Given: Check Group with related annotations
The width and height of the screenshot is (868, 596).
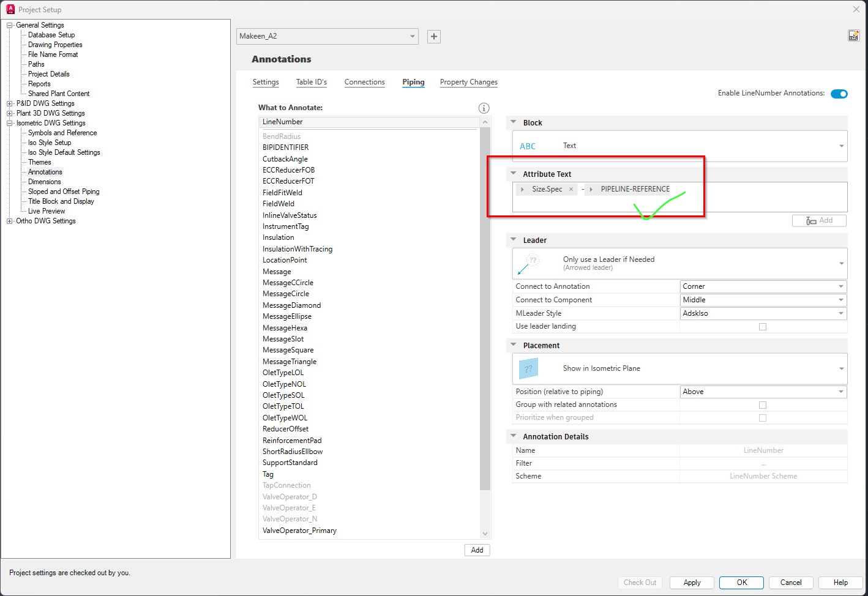Looking at the screenshot, I should [763, 404].
